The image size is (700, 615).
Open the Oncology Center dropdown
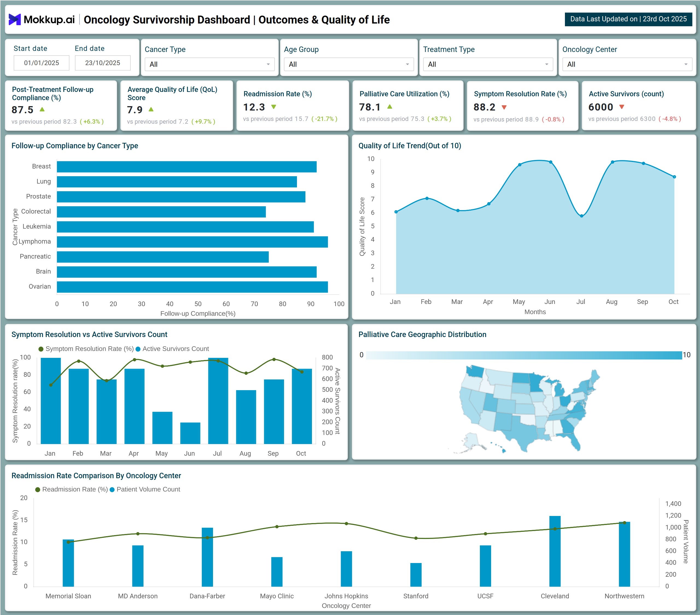click(627, 64)
